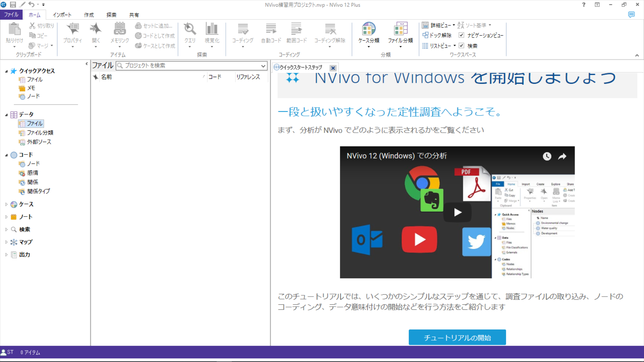Play the NVivo 12 analysis video
Viewport: 644px width, 362px height.
458,212
